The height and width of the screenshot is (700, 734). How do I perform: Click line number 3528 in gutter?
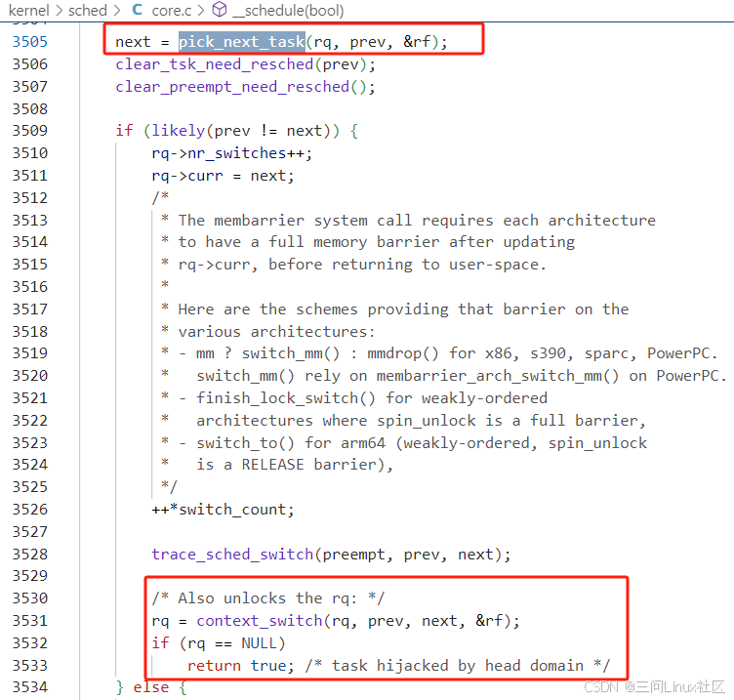[x=30, y=555]
